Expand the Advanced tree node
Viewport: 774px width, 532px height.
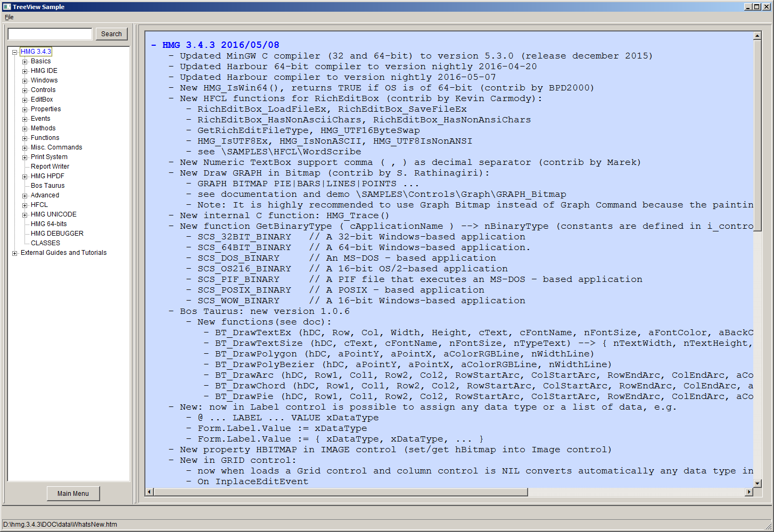pos(25,196)
